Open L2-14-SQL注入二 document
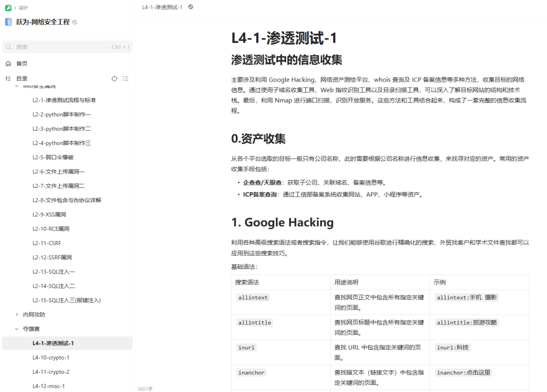The width and height of the screenshot is (547, 392). click(x=54, y=286)
